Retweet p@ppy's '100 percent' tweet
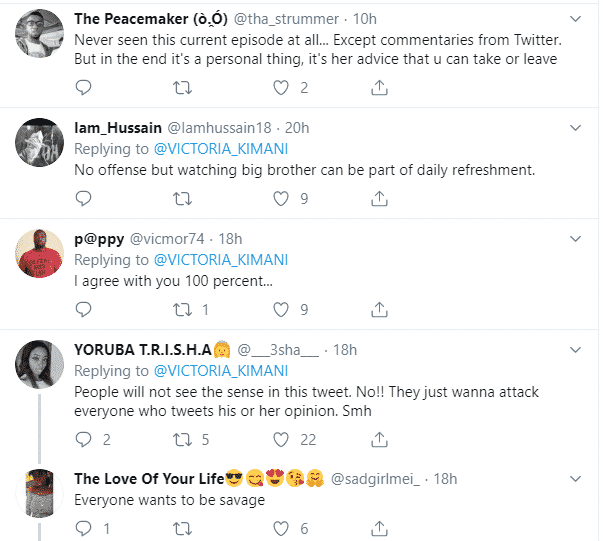Screen dimensions: 603x541 tap(182, 309)
